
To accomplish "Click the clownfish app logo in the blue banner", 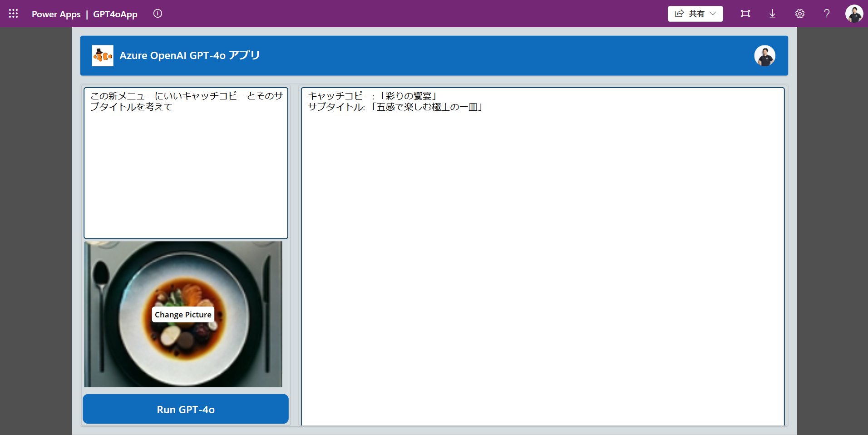I will tap(103, 55).
